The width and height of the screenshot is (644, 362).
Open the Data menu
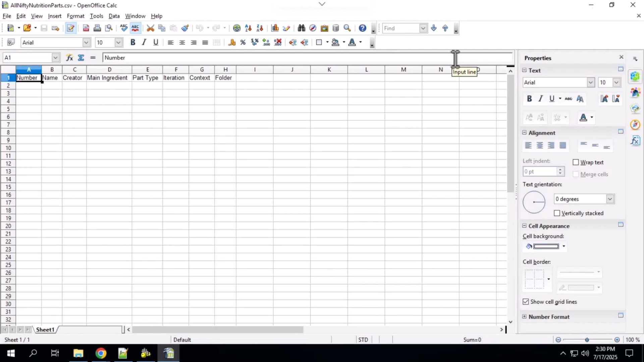[x=114, y=16]
